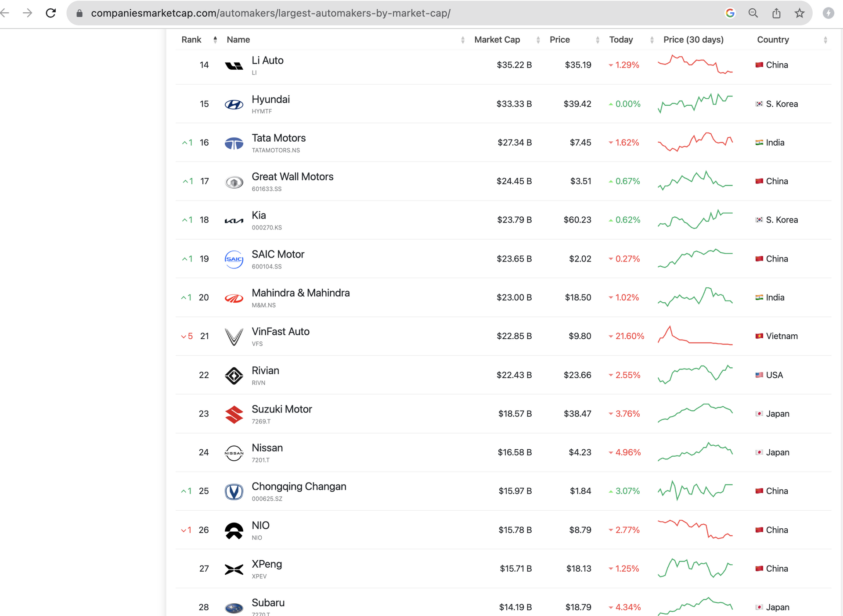Viewport: 843px width, 616px height.
Task: Click the lock icon in the address bar
Action: tap(79, 14)
